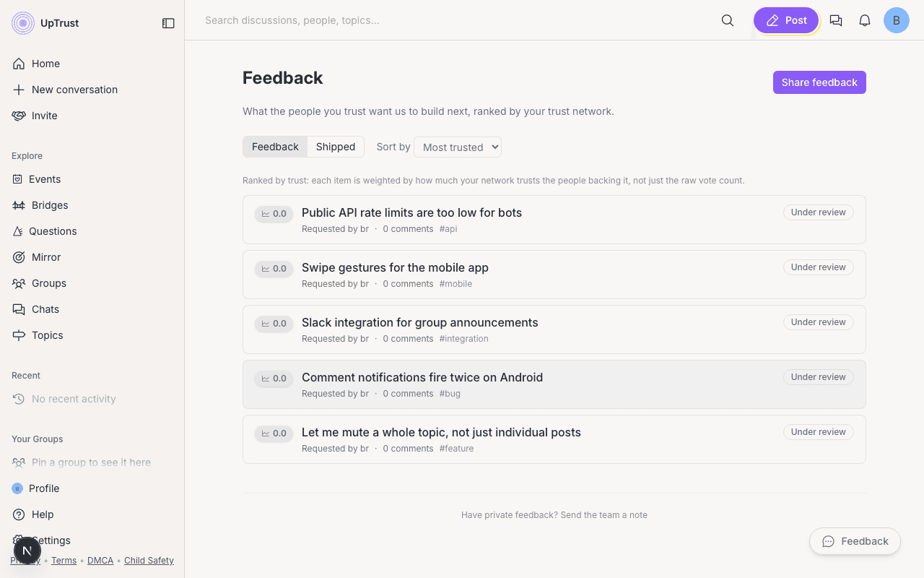
Task: Switch to the Feedback tab
Action: click(x=275, y=147)
